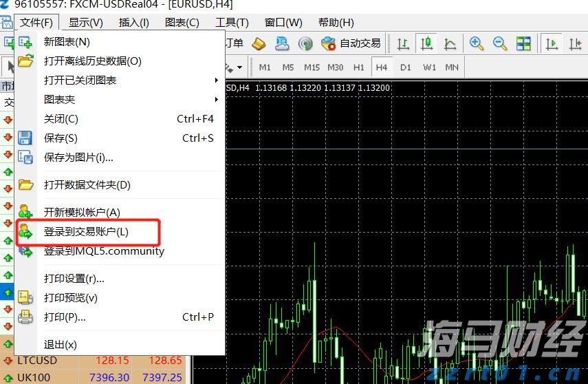Open the 显示(V) menu

86,23
